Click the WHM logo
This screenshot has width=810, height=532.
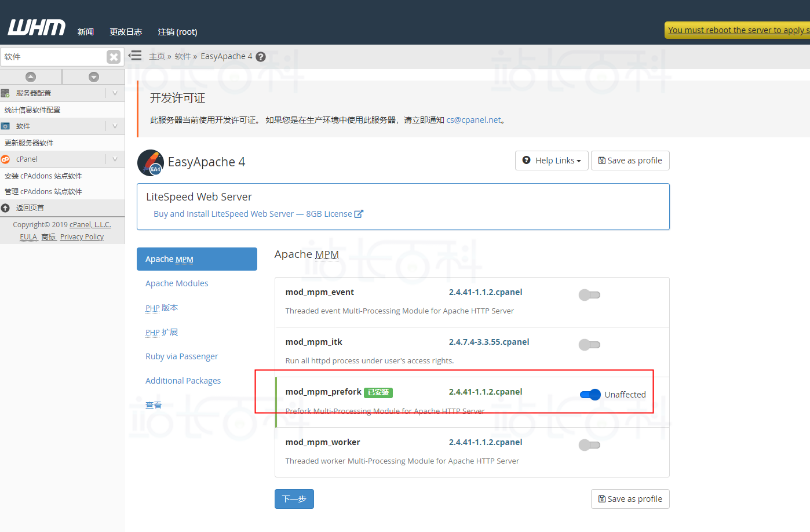[37, 27]
